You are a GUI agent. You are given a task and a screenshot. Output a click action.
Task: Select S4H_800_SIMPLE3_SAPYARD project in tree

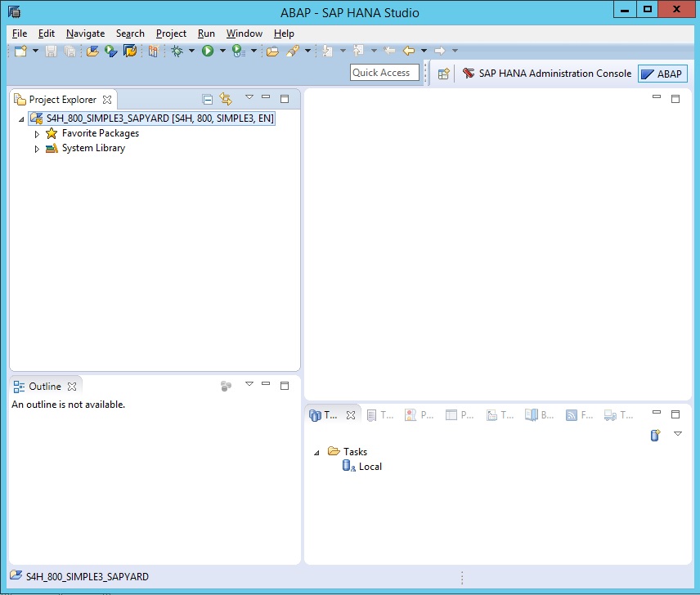point(152,119)
